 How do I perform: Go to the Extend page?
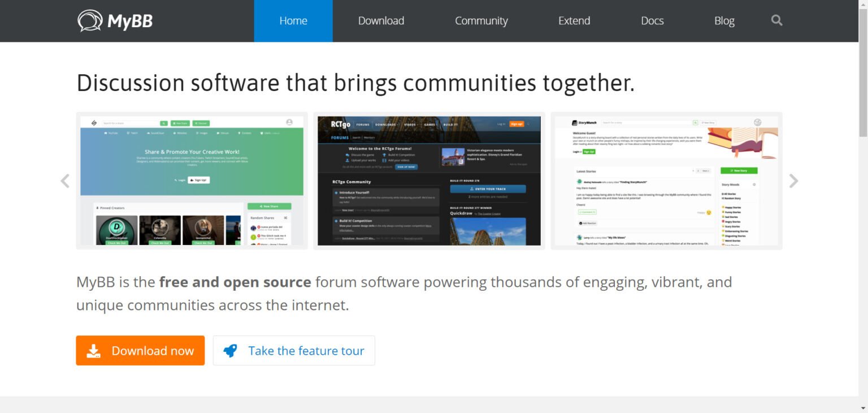click(574, 21)
